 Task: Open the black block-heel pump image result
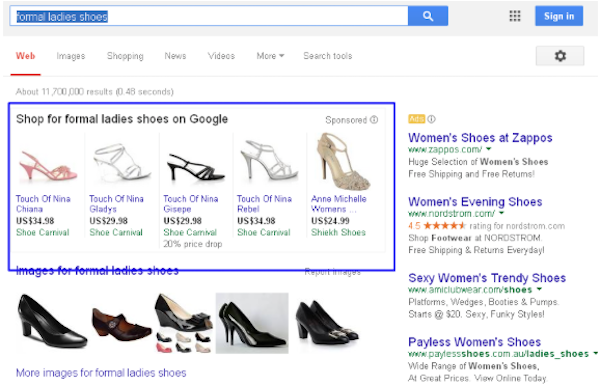[x=52, y=321]
